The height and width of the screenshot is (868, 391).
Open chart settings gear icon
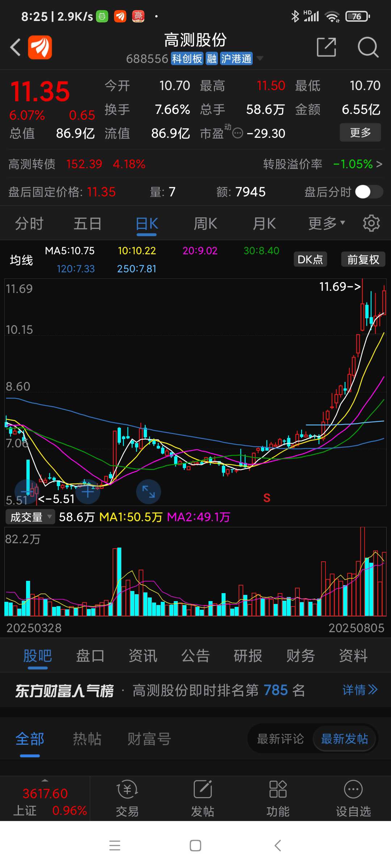371,223
